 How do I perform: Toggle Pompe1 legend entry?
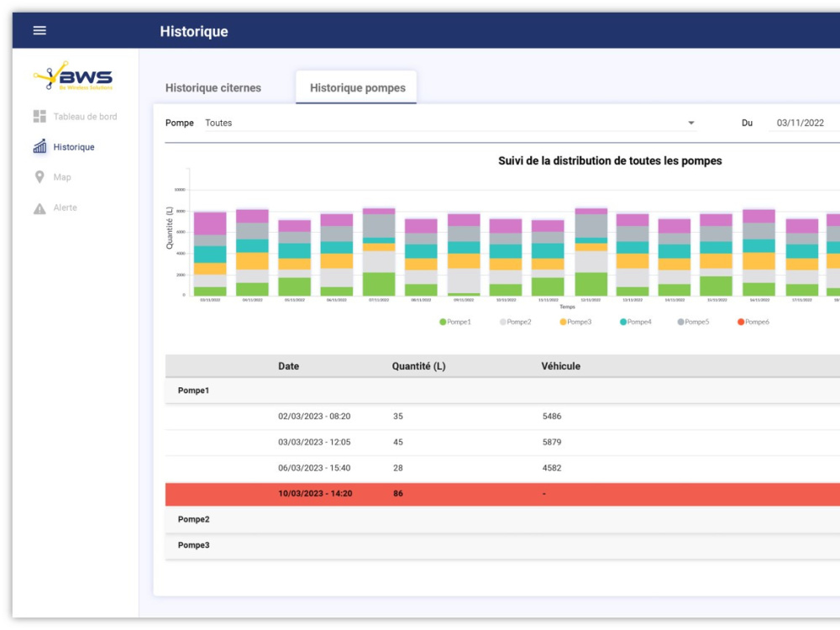(x=455, y=322)
